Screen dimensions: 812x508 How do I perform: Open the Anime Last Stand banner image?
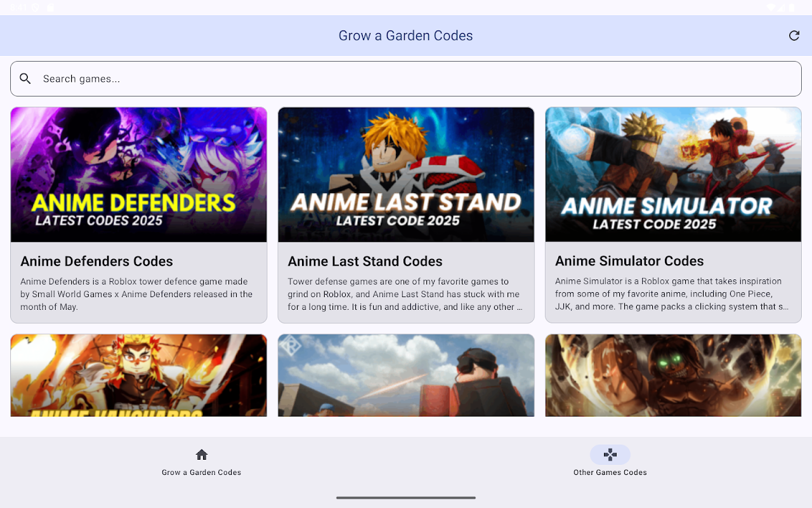pos(406,175)
